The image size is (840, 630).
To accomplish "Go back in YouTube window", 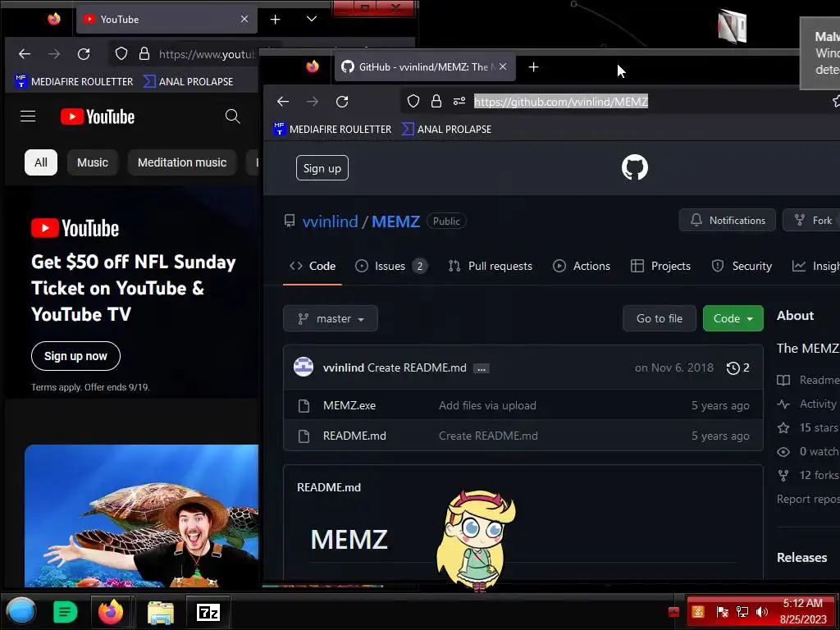I will (24, 53).
